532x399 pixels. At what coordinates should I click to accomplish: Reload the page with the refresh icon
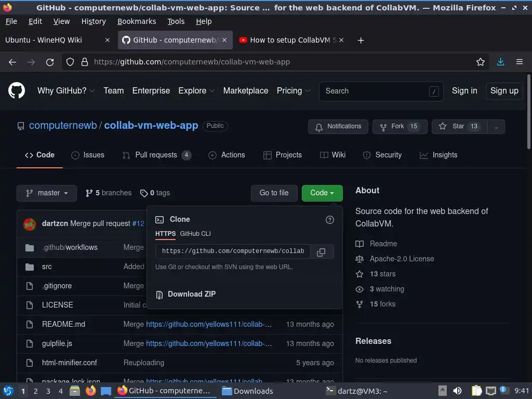click(50, 62)
